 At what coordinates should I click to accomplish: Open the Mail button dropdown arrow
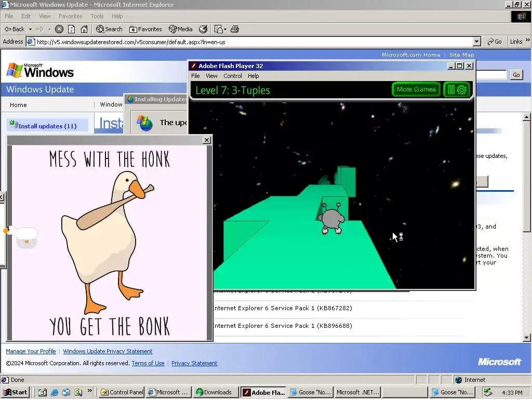pos(225,29)
